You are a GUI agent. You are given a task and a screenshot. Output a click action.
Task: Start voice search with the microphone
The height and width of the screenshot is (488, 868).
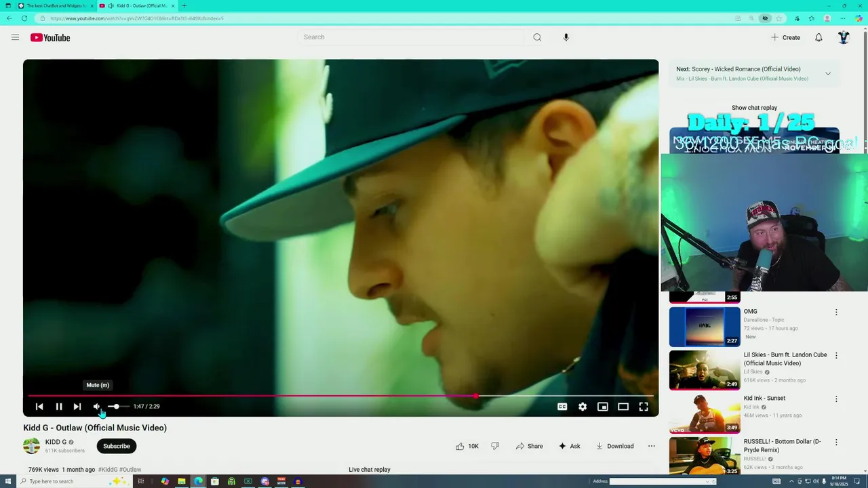[x=566, y=37]
